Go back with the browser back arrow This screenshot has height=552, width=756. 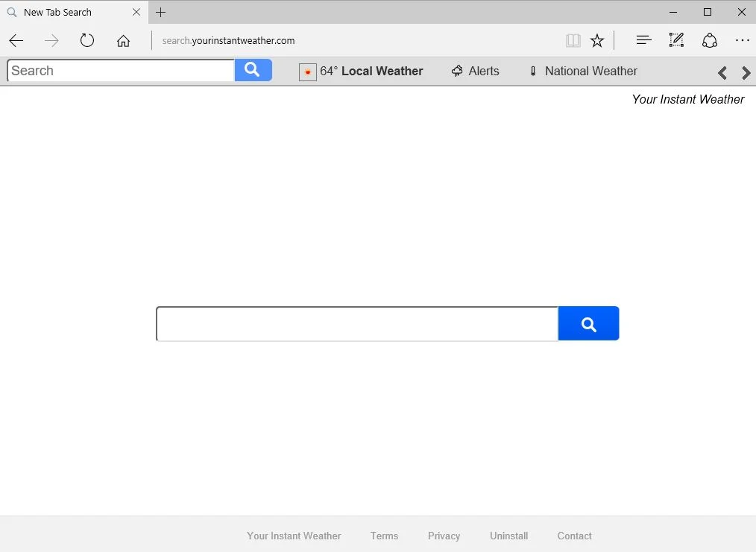point(16,40)
